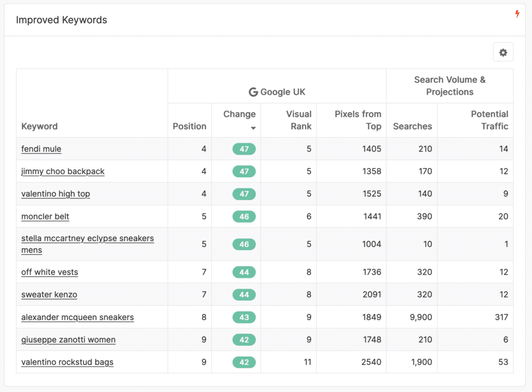The height and width of the screenshot is (392, 532).
Task: Select pixels value 1004 in stella mccartney row
Action: pyautogui.click(x=371, y=244)
